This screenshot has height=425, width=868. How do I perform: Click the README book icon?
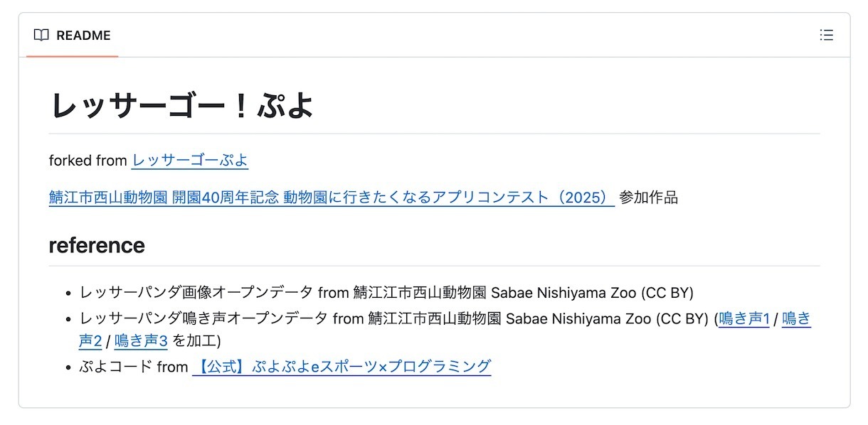pyautogui.click(x=41, y=36)
